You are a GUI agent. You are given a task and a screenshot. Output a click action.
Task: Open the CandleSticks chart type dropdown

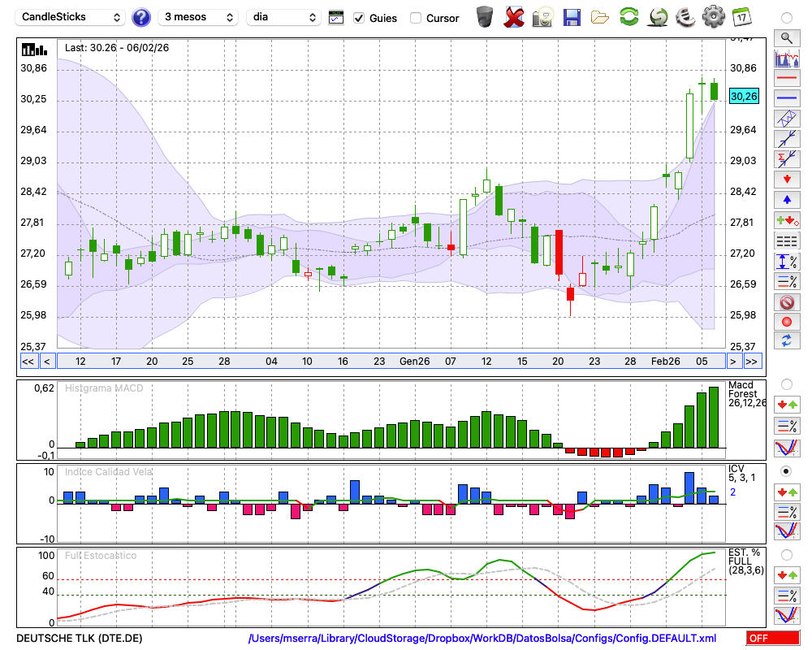tap(71, 17)
